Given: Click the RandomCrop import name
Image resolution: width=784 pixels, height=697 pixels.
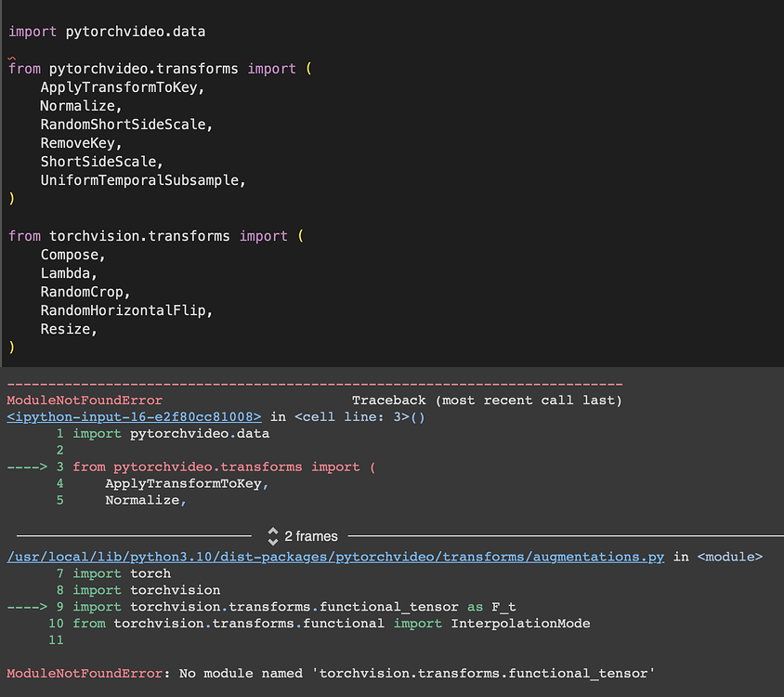Looking at the screenshot, I should 85,292.
